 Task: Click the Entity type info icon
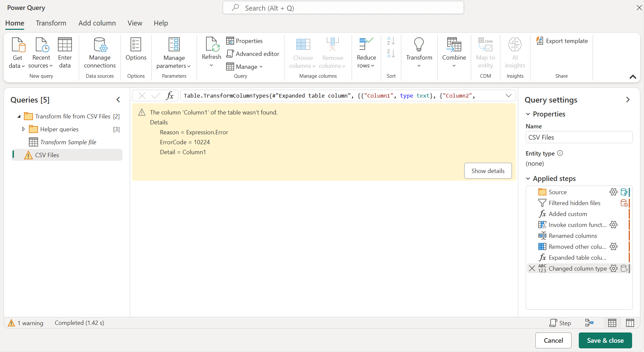coord(560,153)
